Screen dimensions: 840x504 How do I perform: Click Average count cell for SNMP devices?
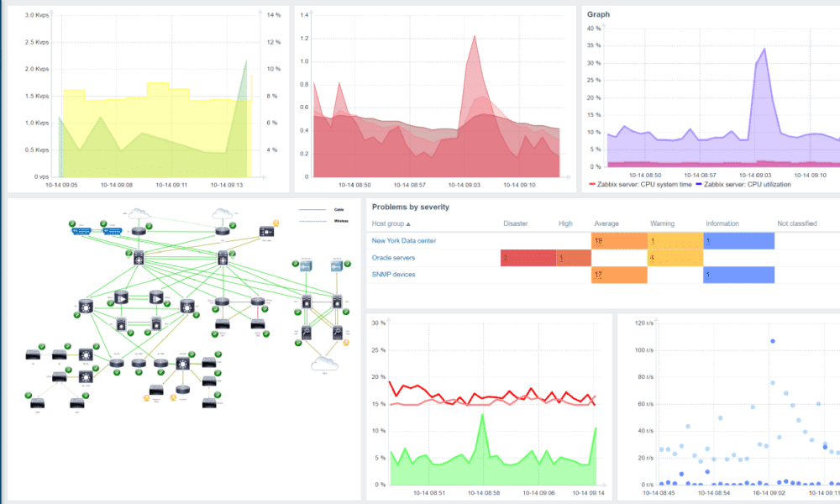619,275
